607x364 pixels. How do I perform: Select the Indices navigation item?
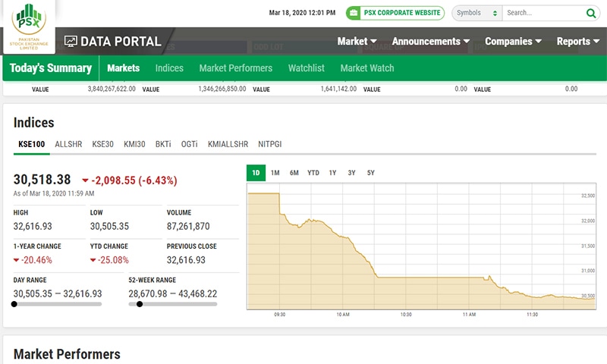tap(169, 68)
